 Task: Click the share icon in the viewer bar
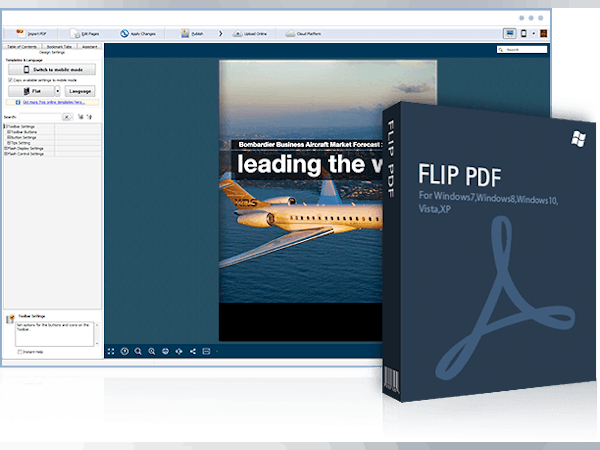tap(192, 351)
